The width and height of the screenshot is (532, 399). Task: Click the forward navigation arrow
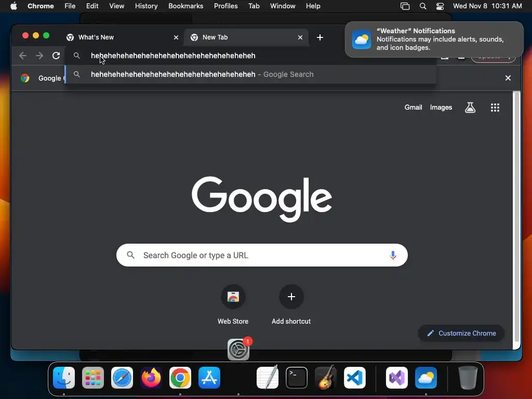pos(39,56)
